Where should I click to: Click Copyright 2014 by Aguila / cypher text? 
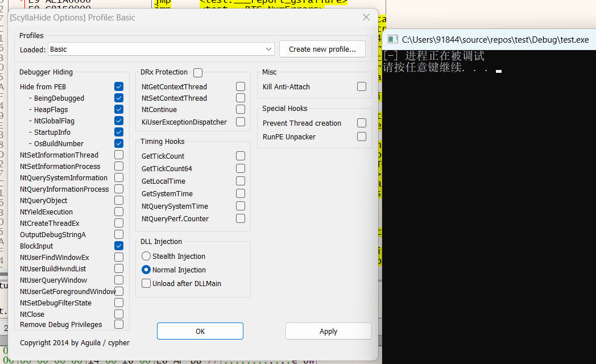pyautogui.click(x=74, y=343)
